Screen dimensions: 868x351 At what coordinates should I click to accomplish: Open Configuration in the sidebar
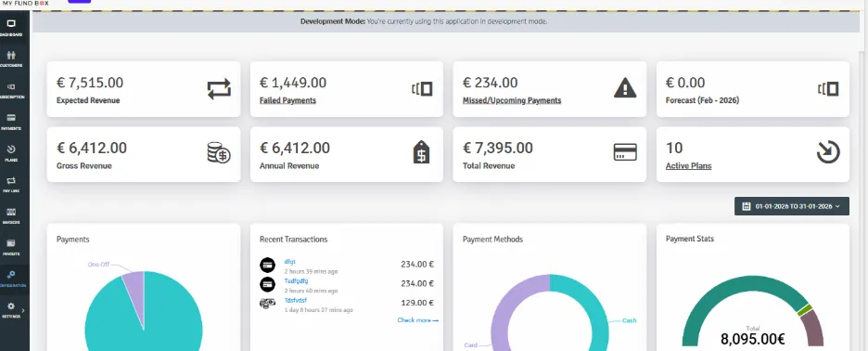coord(12,279)
